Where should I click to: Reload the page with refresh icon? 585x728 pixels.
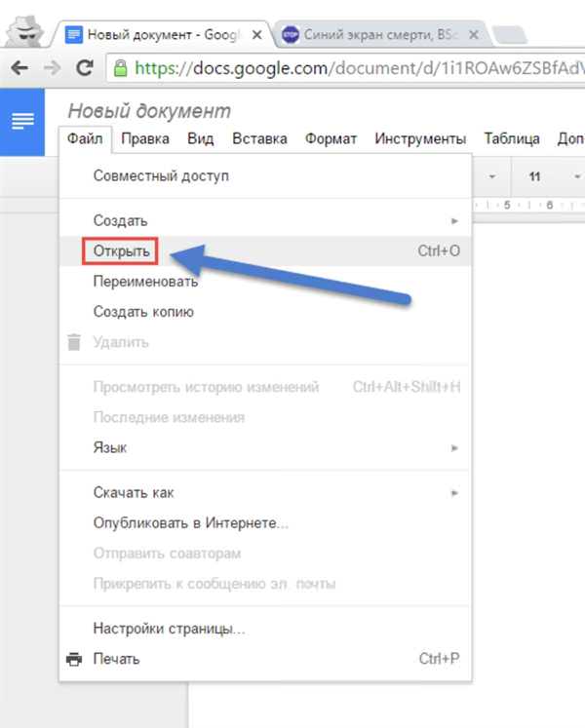click(85, 68)
